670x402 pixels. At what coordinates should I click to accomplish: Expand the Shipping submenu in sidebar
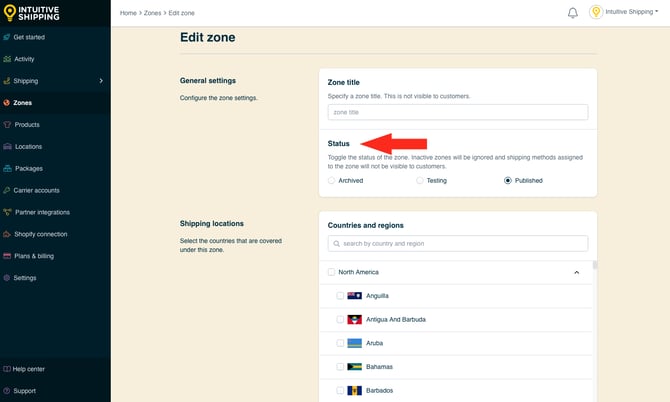[101, 81]
